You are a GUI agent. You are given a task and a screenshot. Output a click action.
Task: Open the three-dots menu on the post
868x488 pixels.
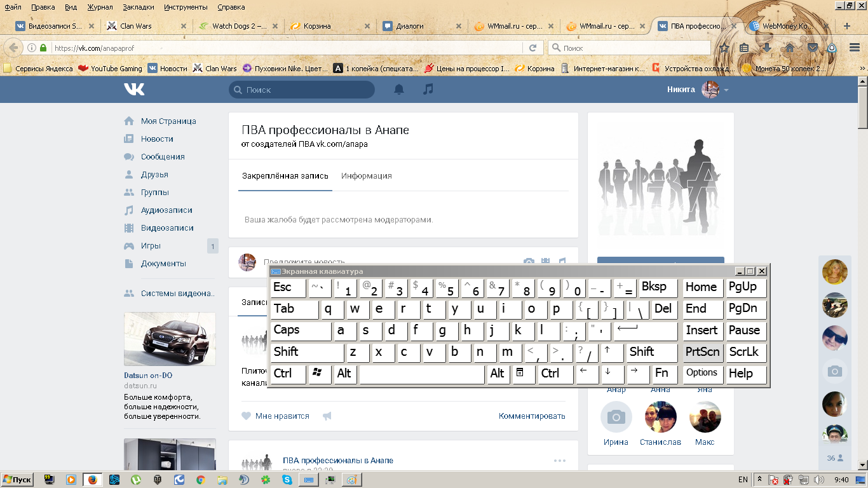559,461
